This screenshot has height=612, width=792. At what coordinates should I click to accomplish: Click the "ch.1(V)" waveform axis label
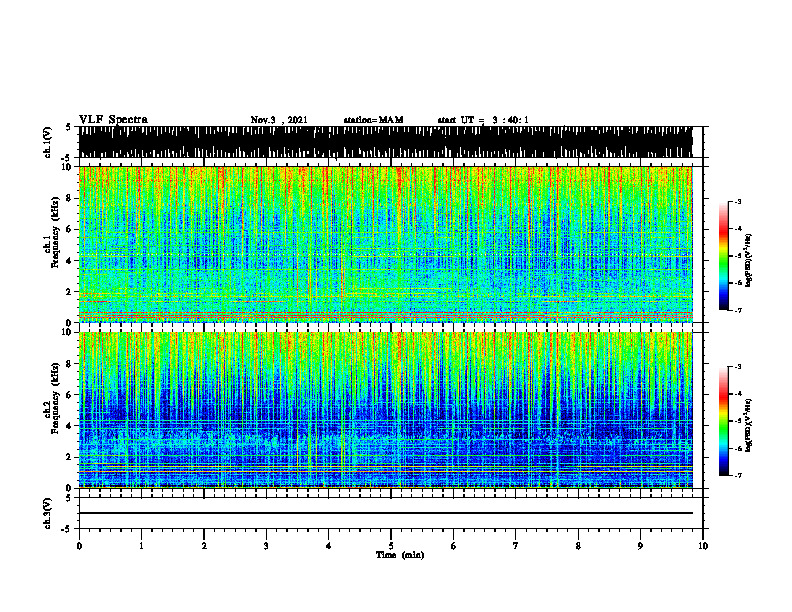(x=47, y=142)
